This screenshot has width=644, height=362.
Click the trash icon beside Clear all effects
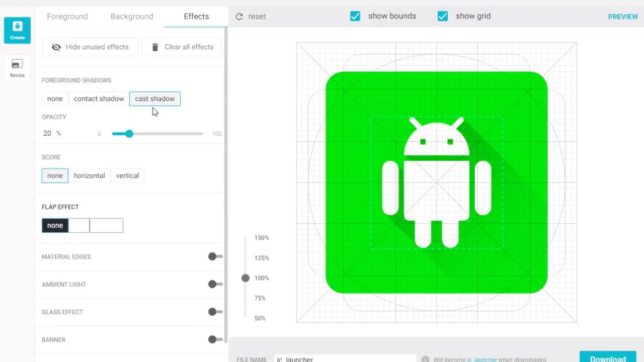[155, 47]
